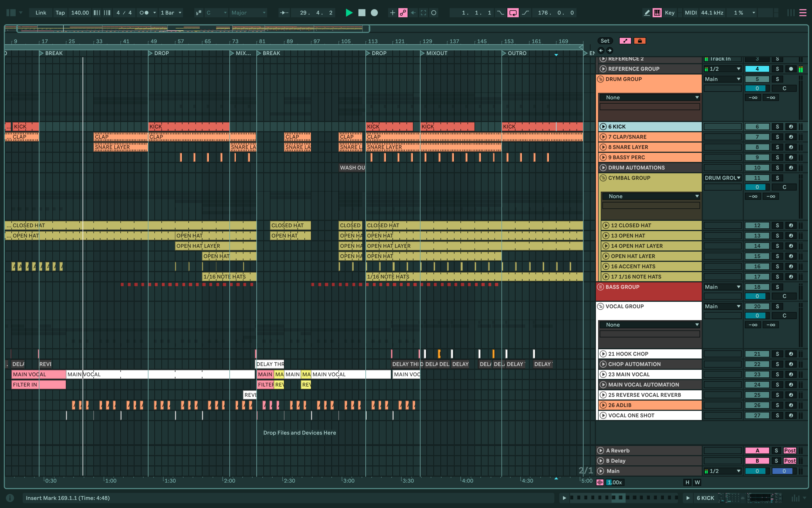This screenshot has width=812, height=508.
Task: Click the pink waveform Optimize Height icon
Action: [x=600, y=482]
